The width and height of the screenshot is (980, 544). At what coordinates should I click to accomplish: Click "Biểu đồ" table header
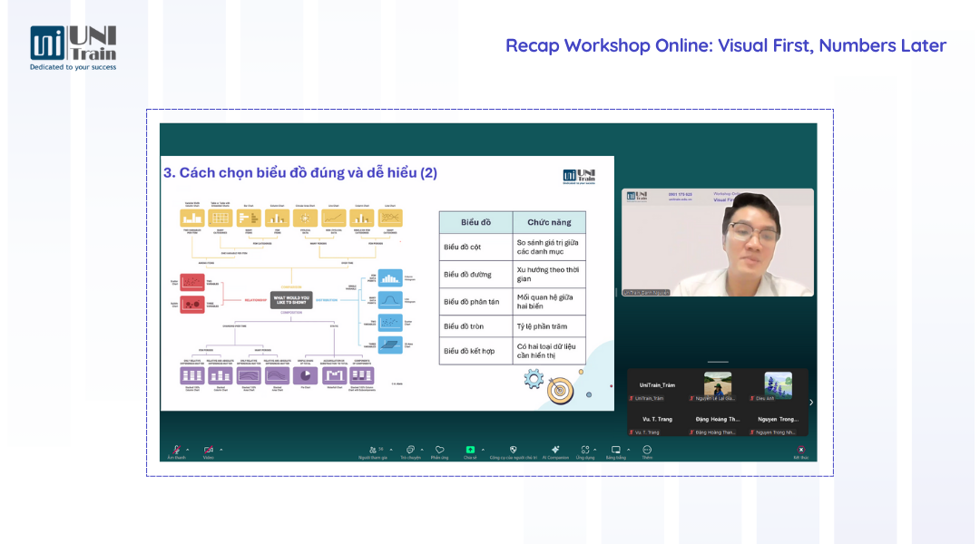point(475,222)
